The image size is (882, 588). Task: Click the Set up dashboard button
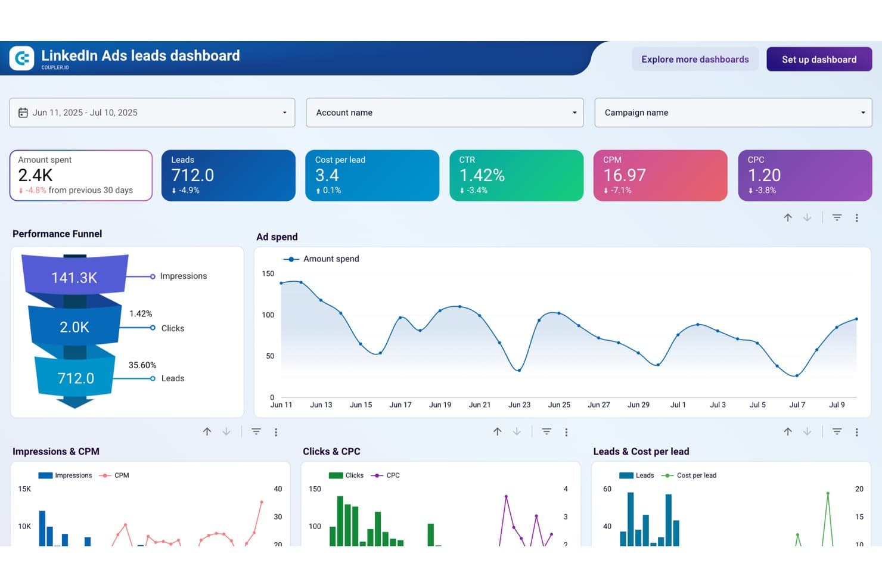tap(819, 59)
